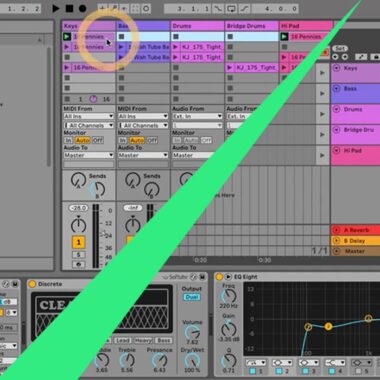Select the A Reverb return track
The height and width of the screenshot is (380, 380).
pyautogui.click(x=355, y=230)
